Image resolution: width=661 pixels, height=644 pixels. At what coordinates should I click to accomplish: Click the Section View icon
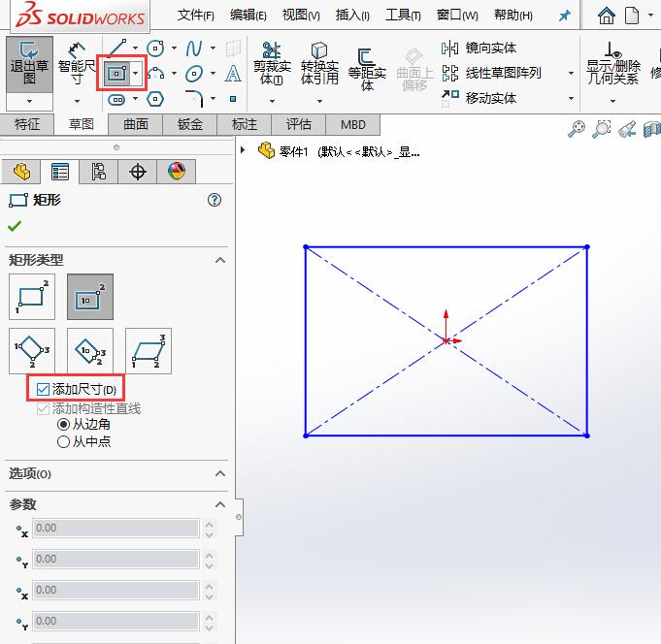click(651, 129)
